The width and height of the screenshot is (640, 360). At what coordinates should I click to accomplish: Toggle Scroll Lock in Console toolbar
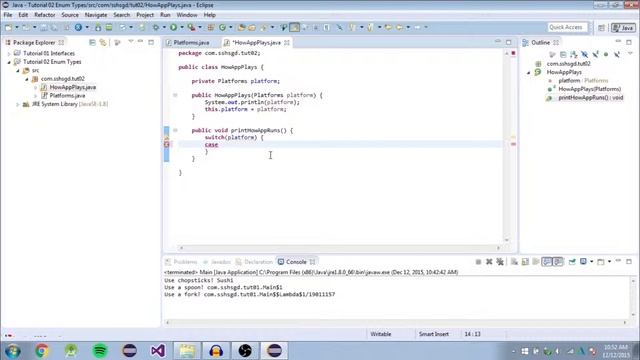pos(525,262)
